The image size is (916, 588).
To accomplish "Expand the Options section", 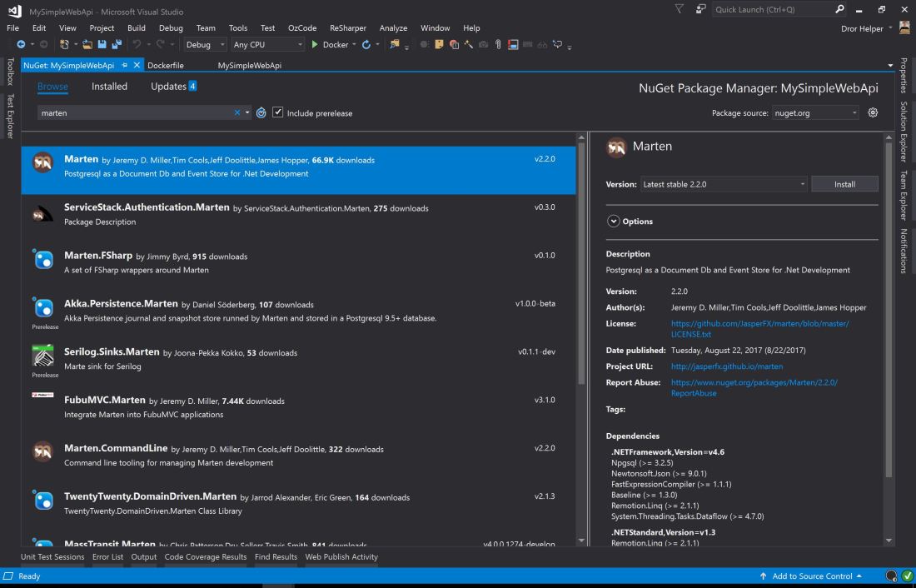I will click(x=615, y=222).
